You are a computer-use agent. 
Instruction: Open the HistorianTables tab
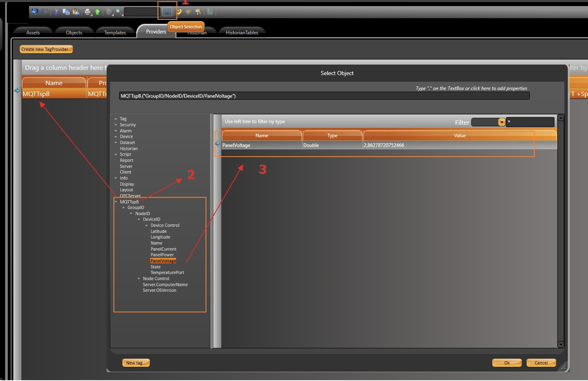tap(242, 32)
